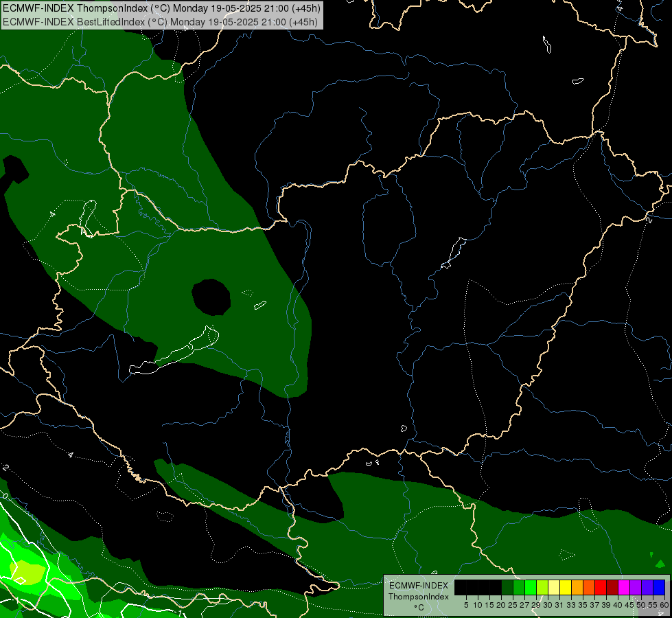The image size is (672, 618).
Task: Click legend scale value '55'
Action: [653, 605]
